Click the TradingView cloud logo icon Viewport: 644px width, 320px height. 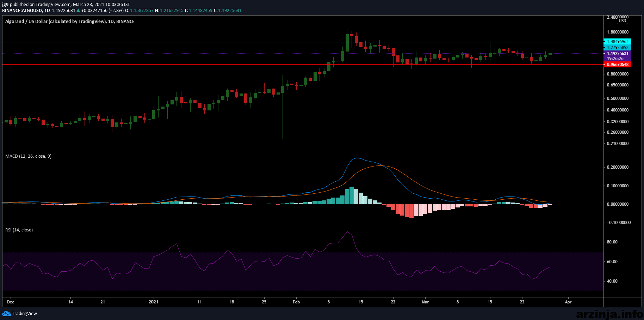[6, 313]
